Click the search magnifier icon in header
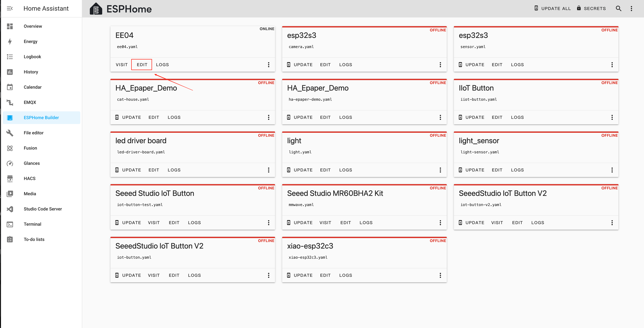 tap(618, 9)
